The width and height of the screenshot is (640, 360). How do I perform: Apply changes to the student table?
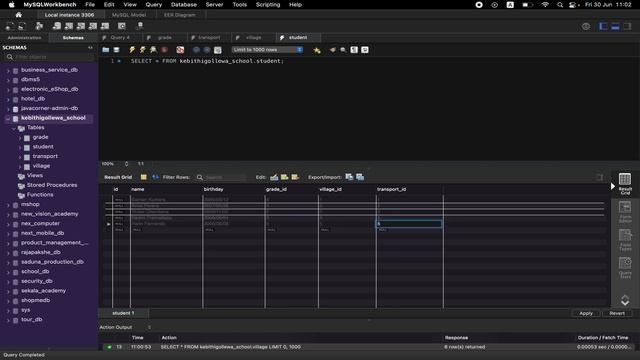(586, 313)
